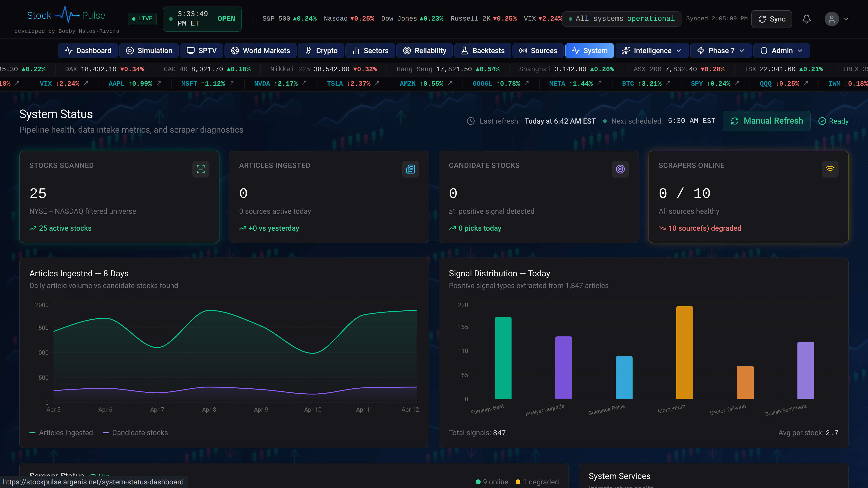
Task: Open the Dashboard tab
Action: click(88, 51)
